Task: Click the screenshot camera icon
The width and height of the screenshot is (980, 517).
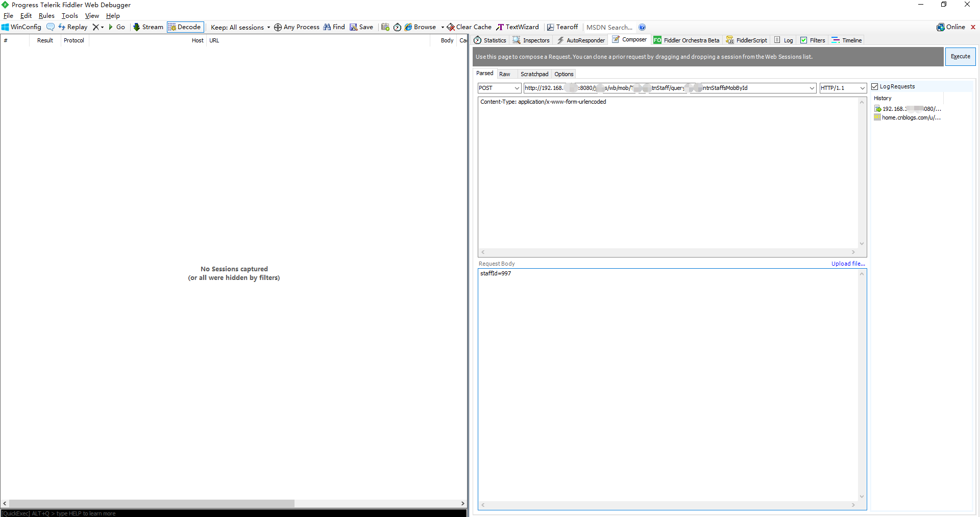Action: [x=385, y=27]
